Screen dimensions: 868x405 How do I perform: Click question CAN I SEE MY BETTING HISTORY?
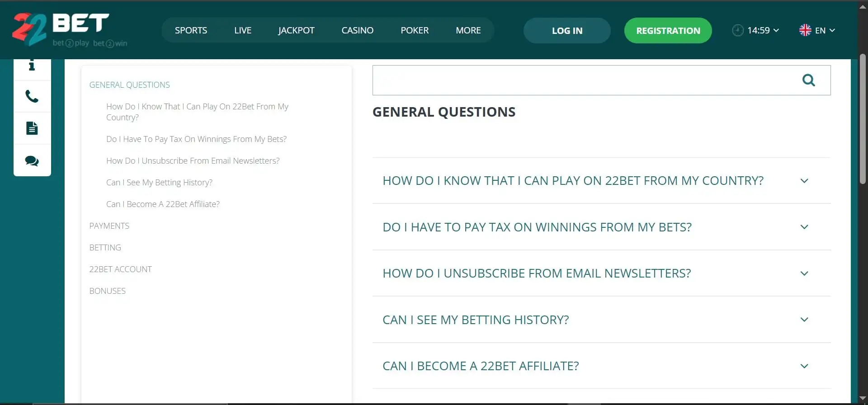476,320
